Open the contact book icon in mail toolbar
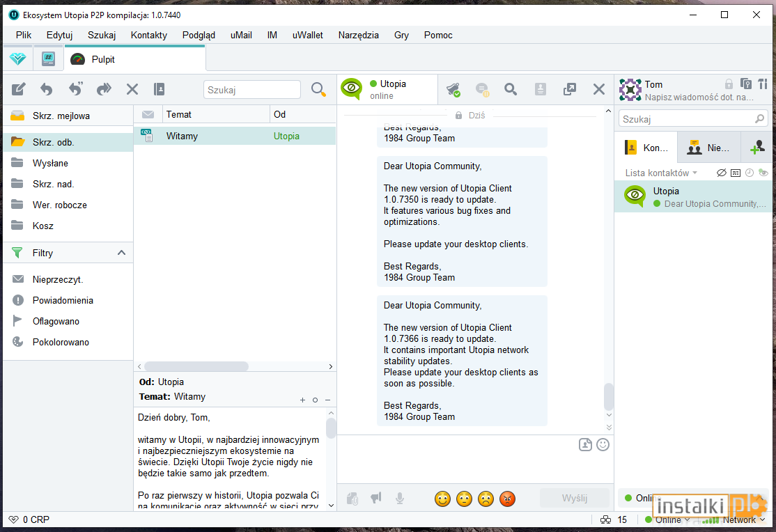Image resolution: width=776 pixels, height=532 pixels. tap(159, 89)
